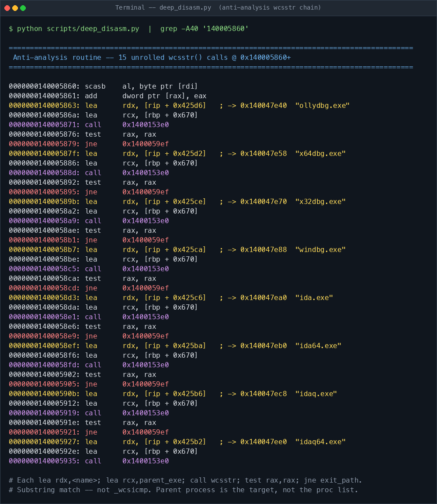Click the call line at 0000000140005919

pos(89,413)
